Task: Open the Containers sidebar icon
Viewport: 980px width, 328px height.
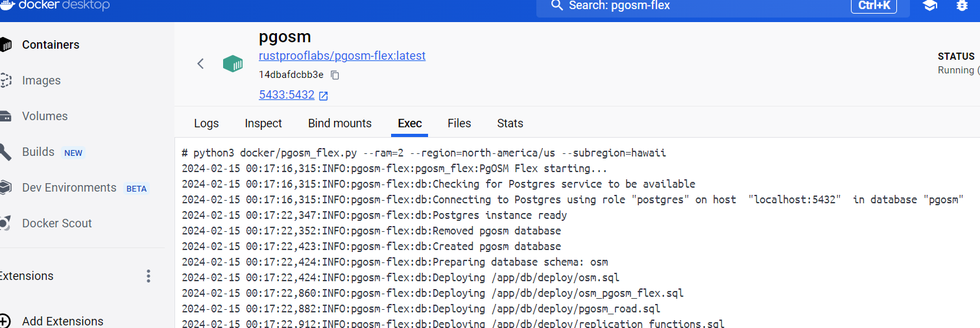Action: (x=5, y=45)
